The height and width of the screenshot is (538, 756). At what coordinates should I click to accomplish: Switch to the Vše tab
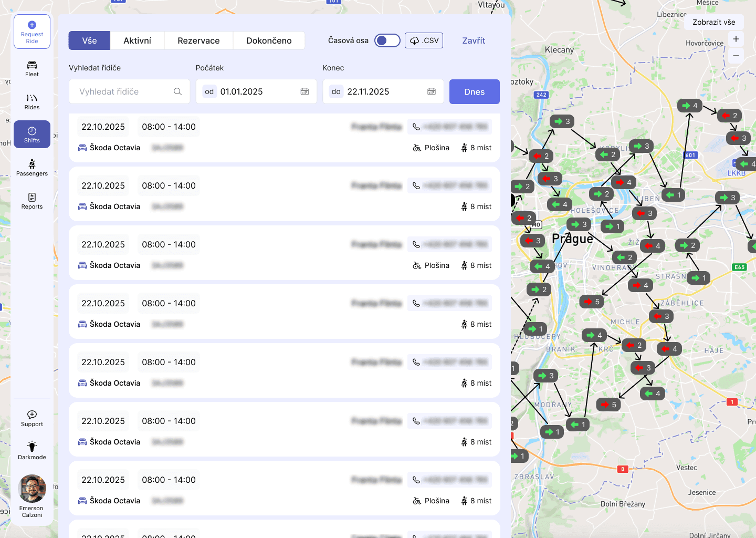click(89, 40)
